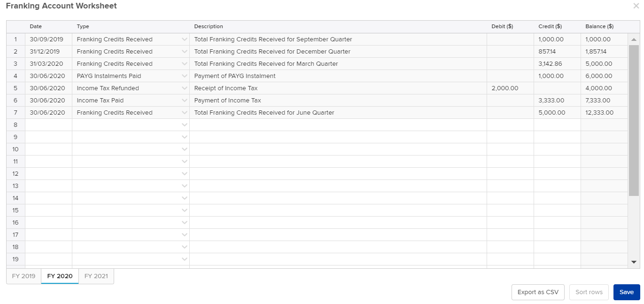Image resolution: width=644 pixels, height=304 pixels.
Task: Select date cell 31/12/2019
Action: pos(49,52)
